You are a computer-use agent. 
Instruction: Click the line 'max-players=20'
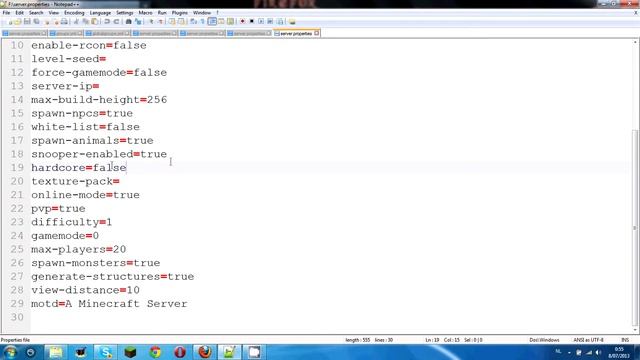pos(78,249)
